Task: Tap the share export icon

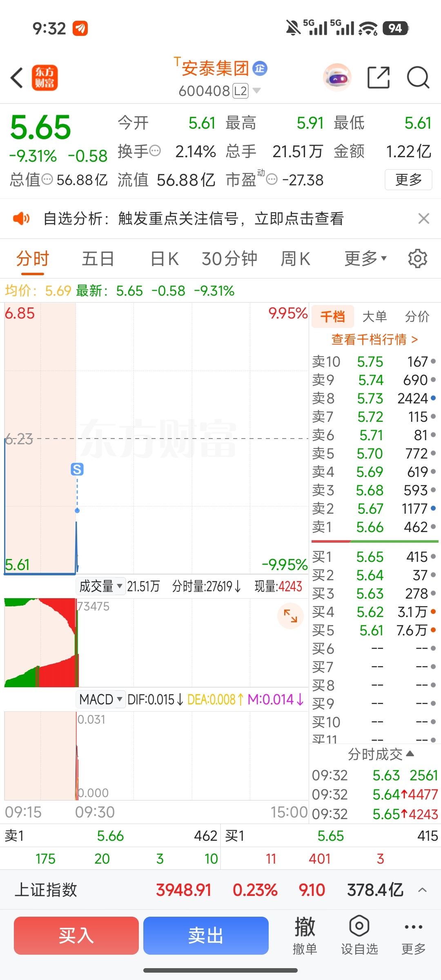Action: (379, 77)
